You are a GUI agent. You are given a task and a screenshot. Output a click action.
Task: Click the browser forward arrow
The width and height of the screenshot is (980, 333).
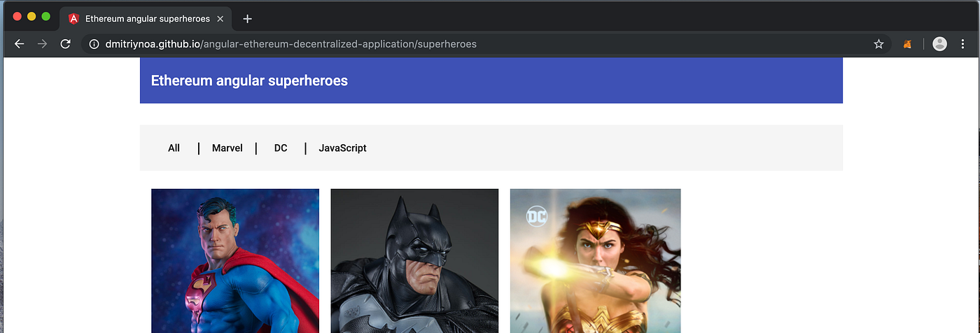[42, 44]
